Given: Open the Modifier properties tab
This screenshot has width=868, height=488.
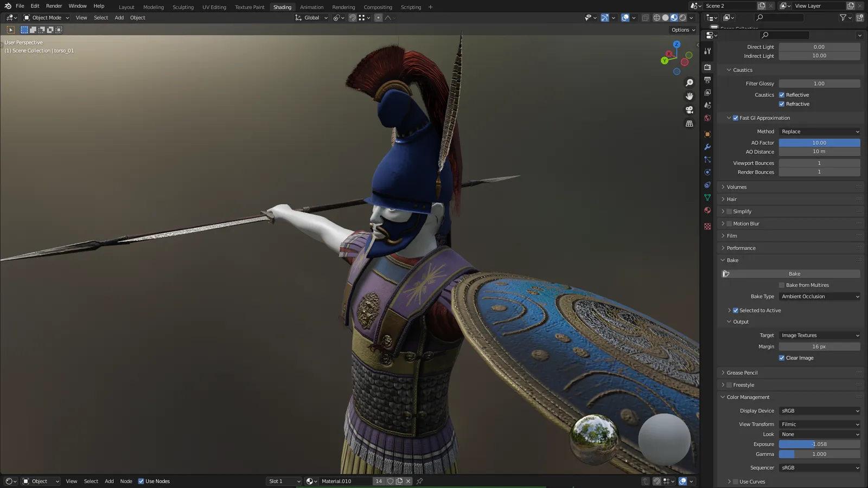Looking at the screenshot, I should tap(707, 147).
